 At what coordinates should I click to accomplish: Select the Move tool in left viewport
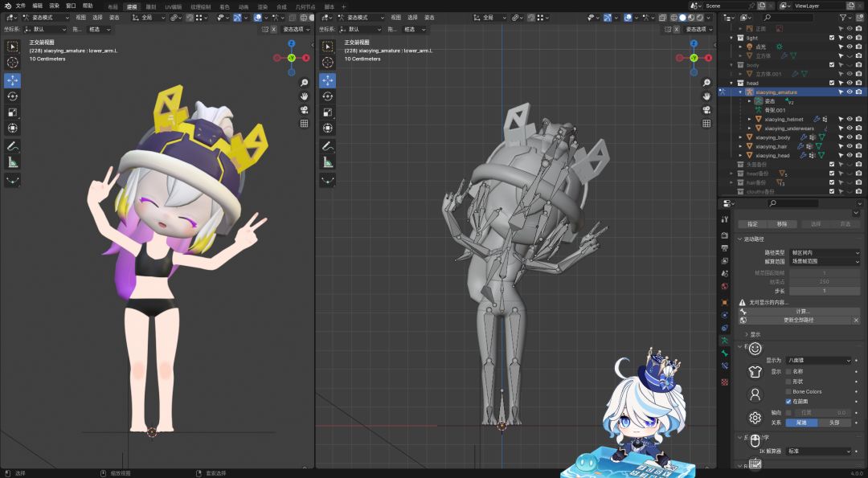pyautogui.click(x=13, y=80)
